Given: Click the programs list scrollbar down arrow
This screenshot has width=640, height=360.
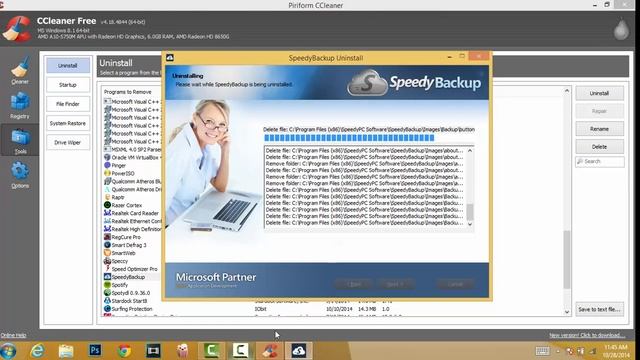Looking at the screenshot, I should pos(567,312).
